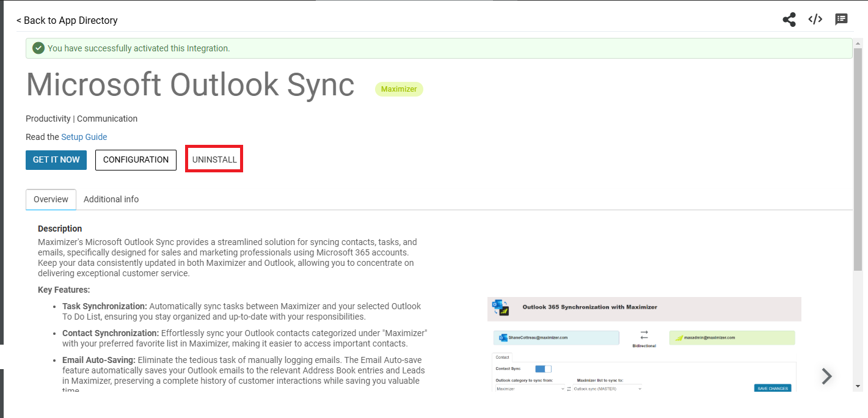The width and height of the screenshot is (868, 418).
Task: Click the page's vertical scrollbar thumb
Action: [x=858, y=159]
